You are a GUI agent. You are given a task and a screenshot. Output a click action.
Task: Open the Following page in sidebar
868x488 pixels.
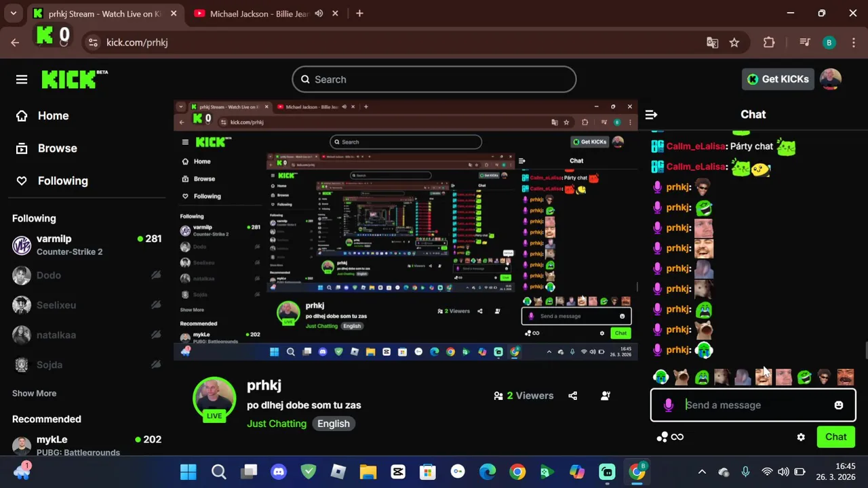(x=52, y=181)
